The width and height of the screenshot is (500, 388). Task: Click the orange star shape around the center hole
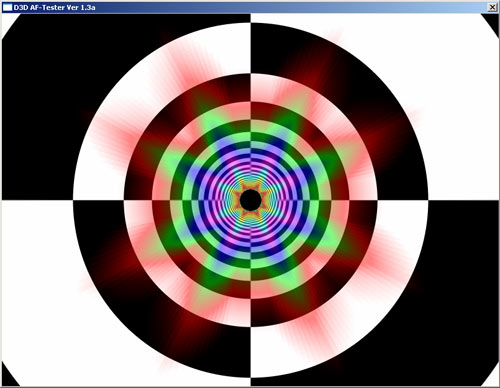[251, 200]
